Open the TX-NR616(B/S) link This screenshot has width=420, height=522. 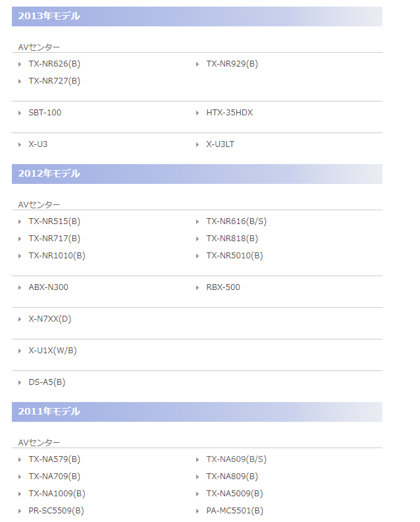point(236,221)
